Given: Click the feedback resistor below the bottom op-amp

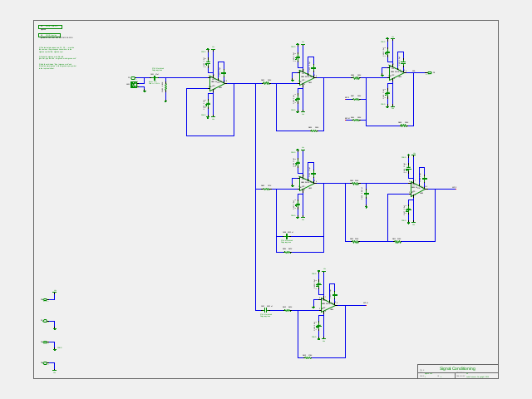Looking at the screenshot, I should pyautogui.click(x=308, y=357).
